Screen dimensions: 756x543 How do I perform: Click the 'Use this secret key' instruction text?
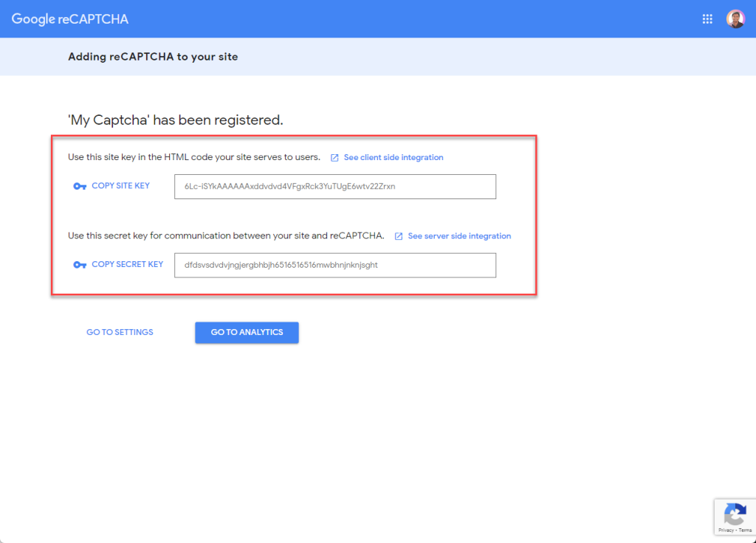pyautogui.click(x=226, y=235)
